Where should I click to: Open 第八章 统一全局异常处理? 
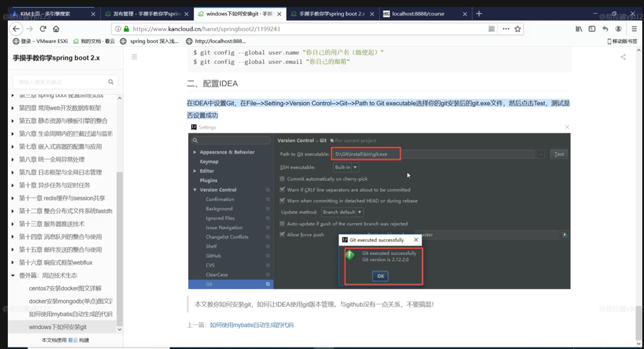pyautogui.click(x=52, y=160)
